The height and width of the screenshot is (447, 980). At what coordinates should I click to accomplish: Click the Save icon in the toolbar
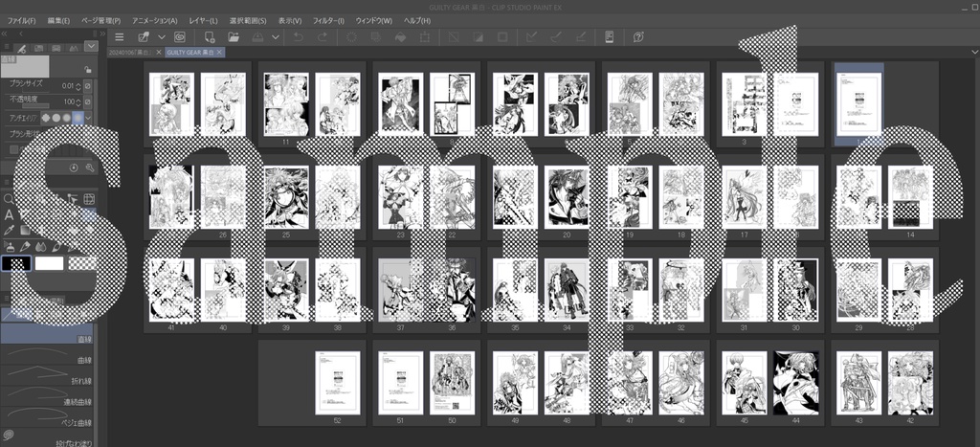point(257,37)
